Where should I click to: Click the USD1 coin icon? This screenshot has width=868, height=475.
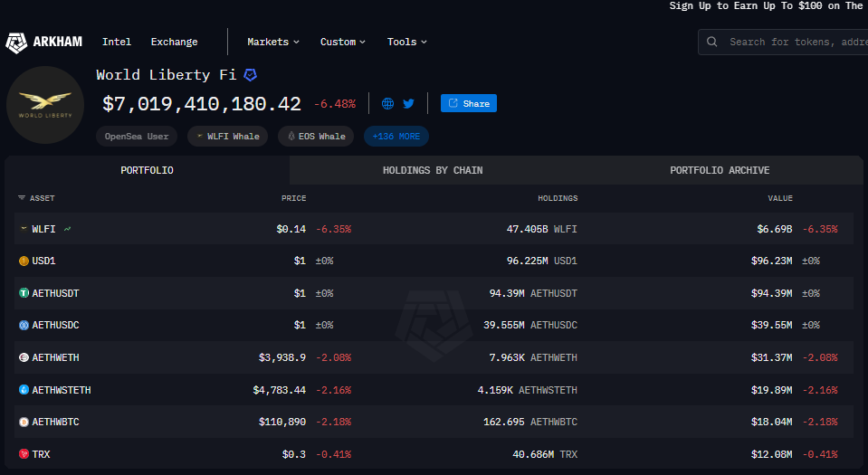24,261
